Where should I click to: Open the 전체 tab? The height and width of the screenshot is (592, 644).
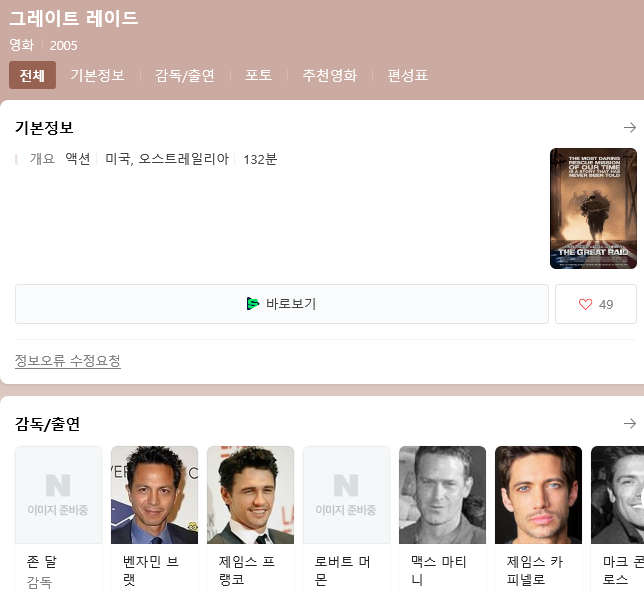point(32,75)
